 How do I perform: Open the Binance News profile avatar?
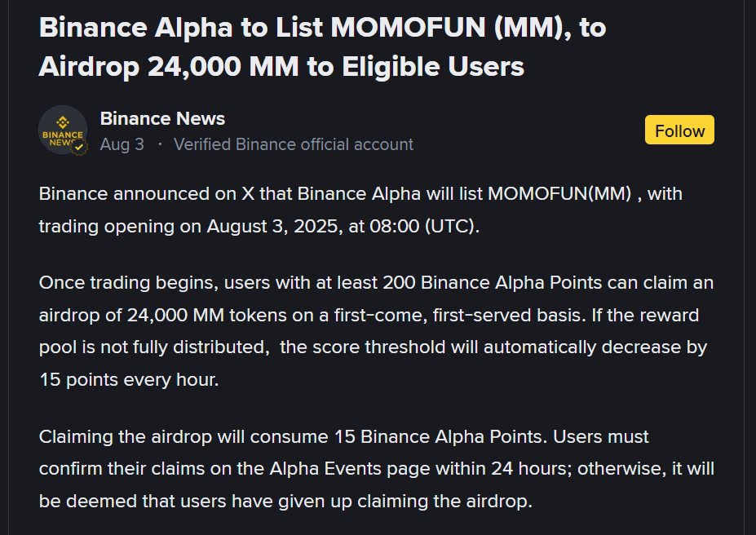[x=63, y=130]
